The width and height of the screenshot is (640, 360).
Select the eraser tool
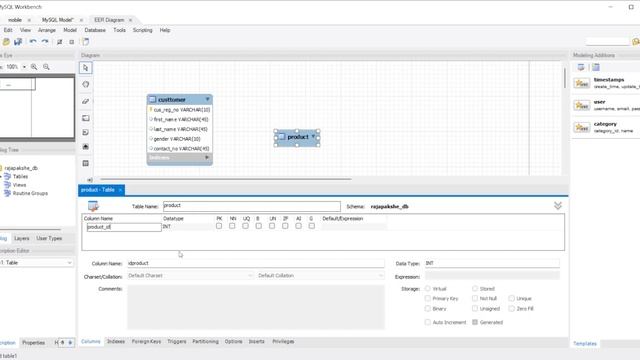point(85,101)
